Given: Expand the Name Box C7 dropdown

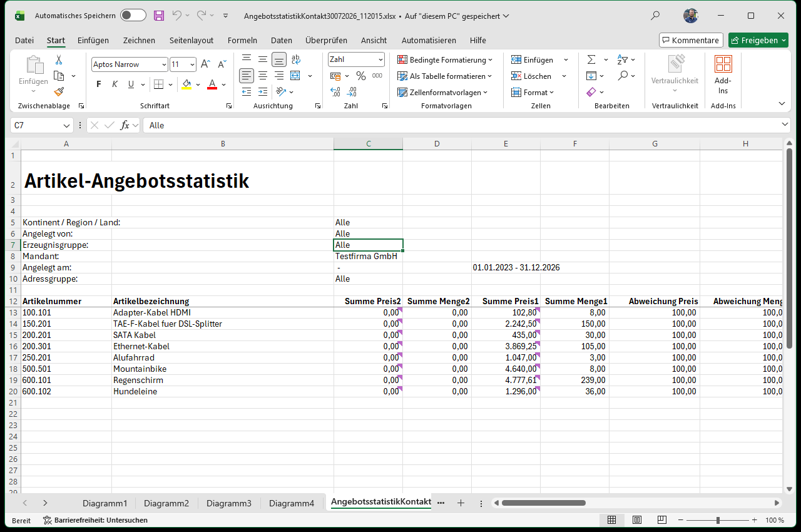Looking at the screenshot, I should pos(67,125).
